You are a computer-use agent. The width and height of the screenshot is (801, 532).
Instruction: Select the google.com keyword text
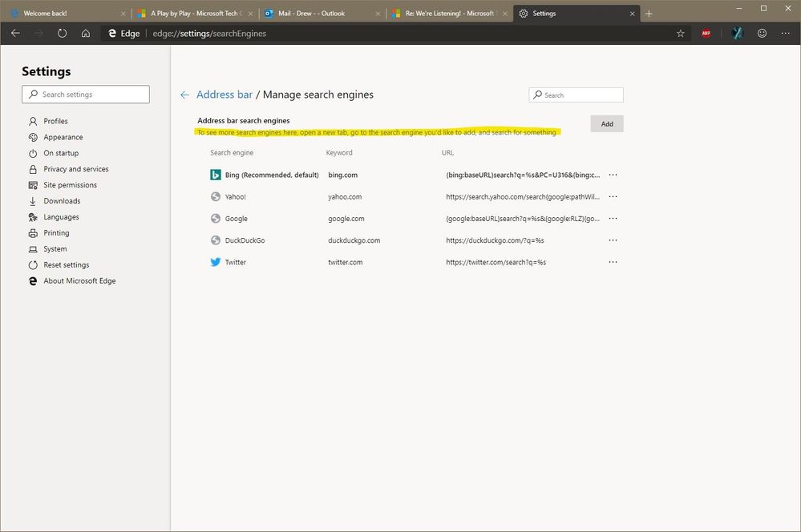point(346,219)
